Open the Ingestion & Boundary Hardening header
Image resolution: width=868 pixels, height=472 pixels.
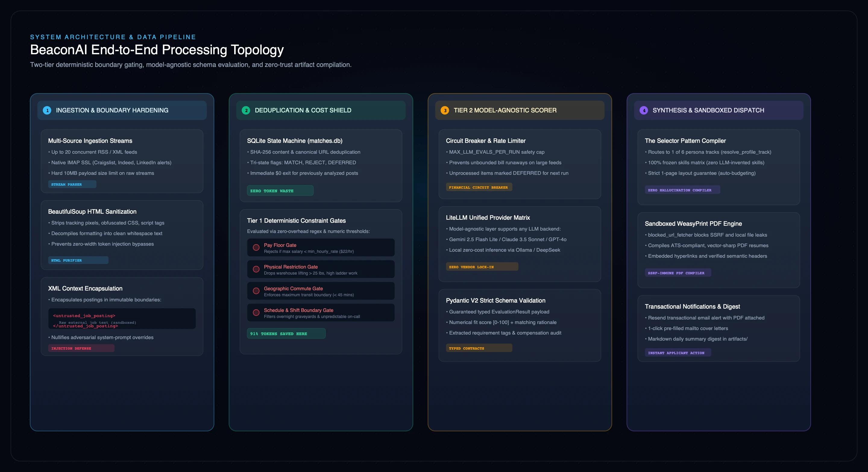(122, 110)
